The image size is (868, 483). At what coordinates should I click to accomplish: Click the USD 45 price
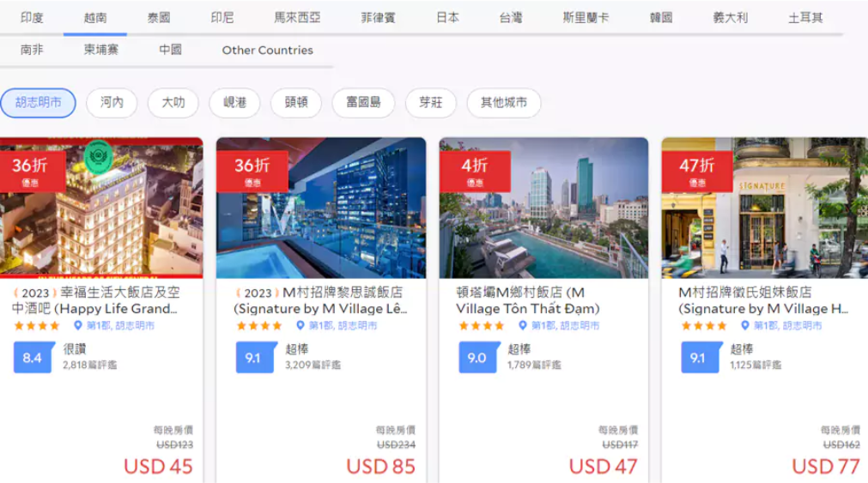(158, 467)
